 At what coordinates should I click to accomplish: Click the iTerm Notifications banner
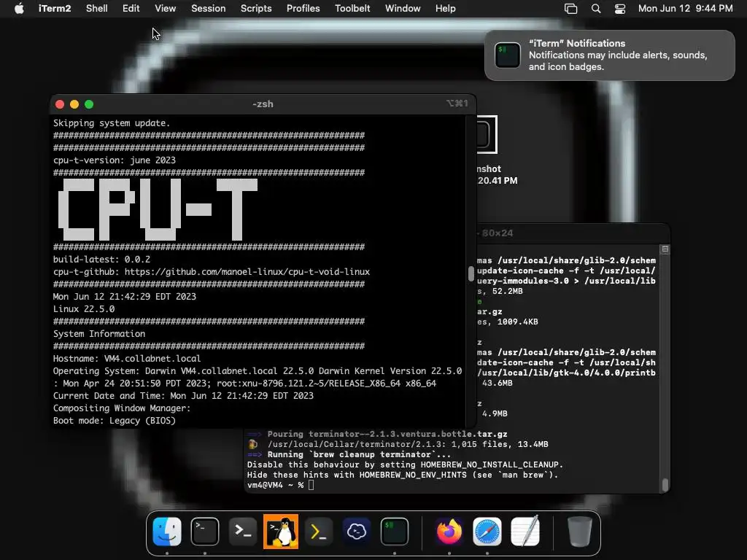(610, 55)
